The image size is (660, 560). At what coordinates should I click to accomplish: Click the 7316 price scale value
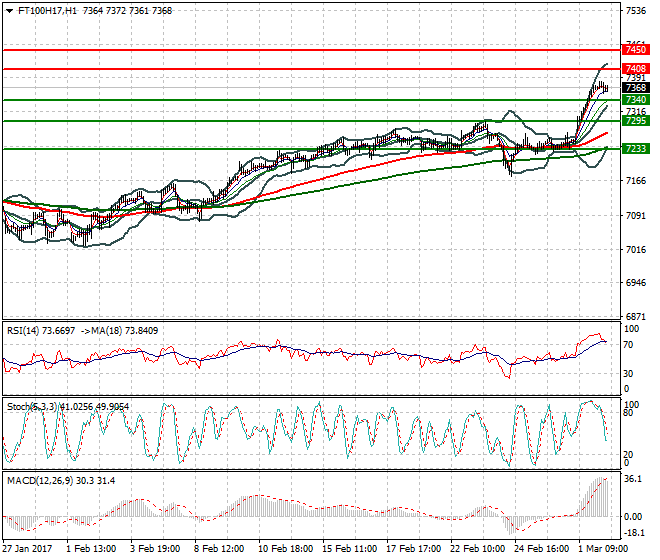click(636, 112)
